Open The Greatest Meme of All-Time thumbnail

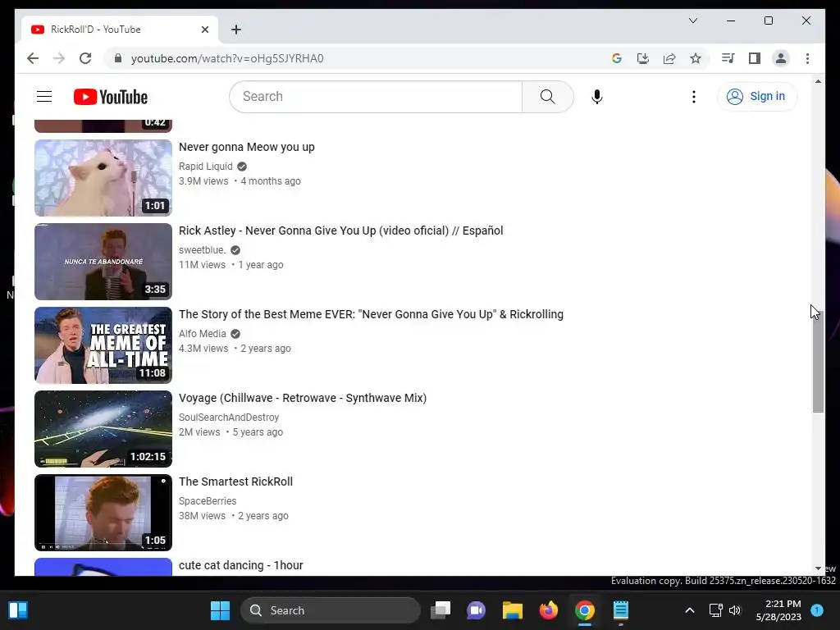point(103,345)
